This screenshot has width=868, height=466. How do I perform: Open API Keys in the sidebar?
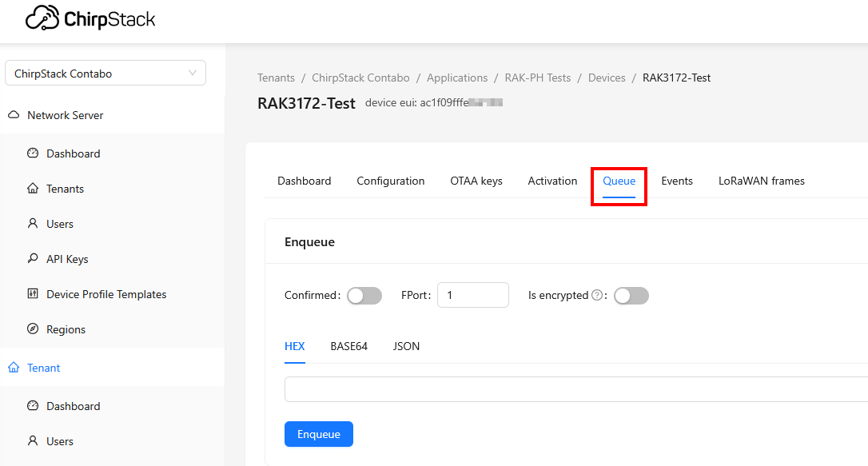coord(67,259)
